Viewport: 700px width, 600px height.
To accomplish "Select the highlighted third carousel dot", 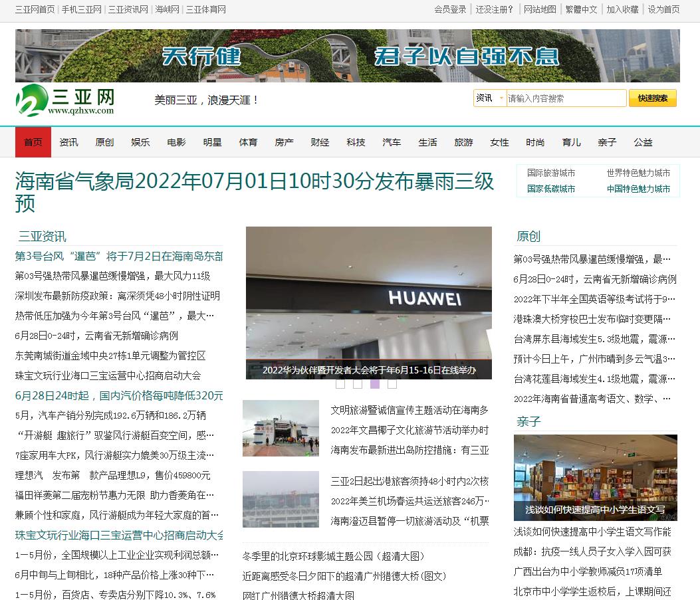I will point(375,383).
